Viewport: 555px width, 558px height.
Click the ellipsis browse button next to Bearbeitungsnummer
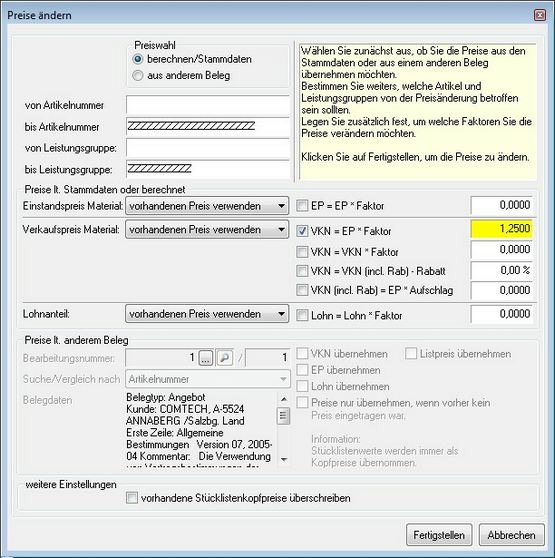pos(206,358)
